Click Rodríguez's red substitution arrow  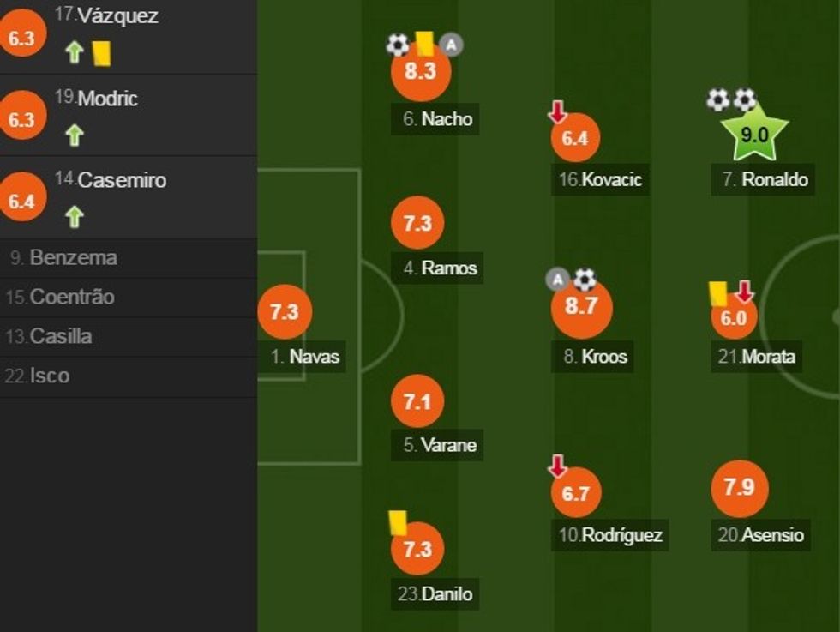[x=557, y=466]
